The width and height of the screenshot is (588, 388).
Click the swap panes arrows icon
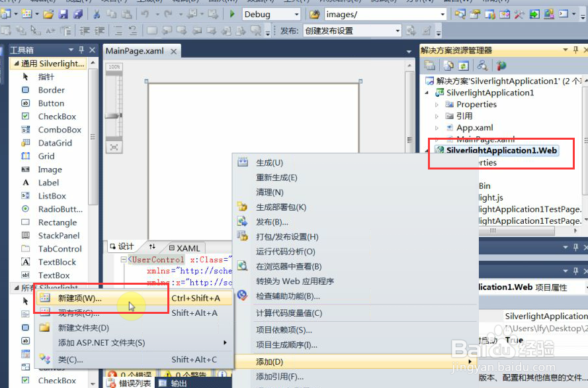point(152,246)
